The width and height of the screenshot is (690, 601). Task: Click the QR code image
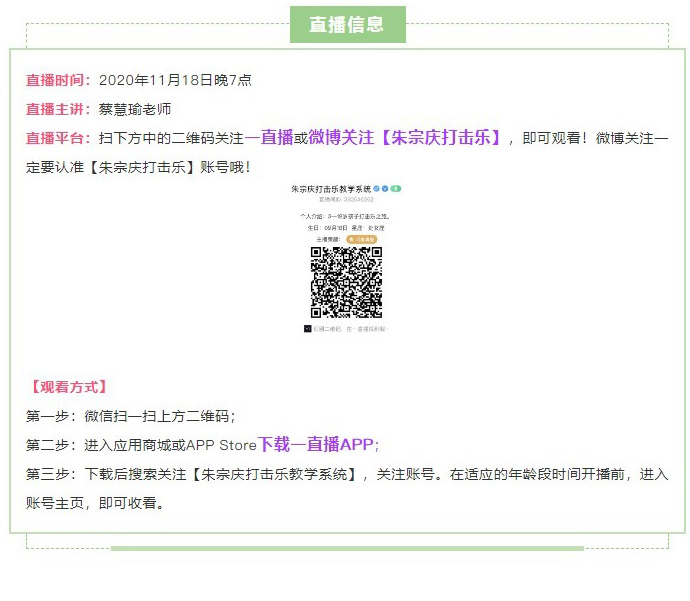tap(346, 282)
